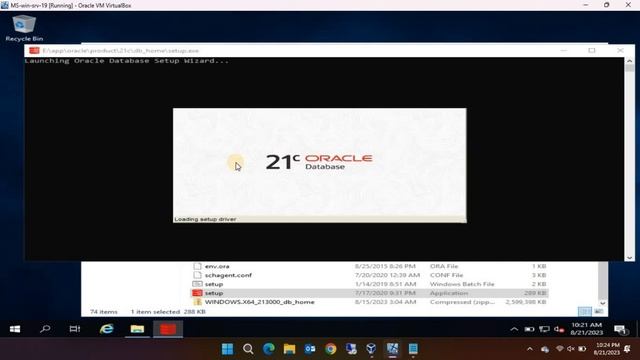
Task: Click 'Loading setup driver' status text
Action: point(205,219)
